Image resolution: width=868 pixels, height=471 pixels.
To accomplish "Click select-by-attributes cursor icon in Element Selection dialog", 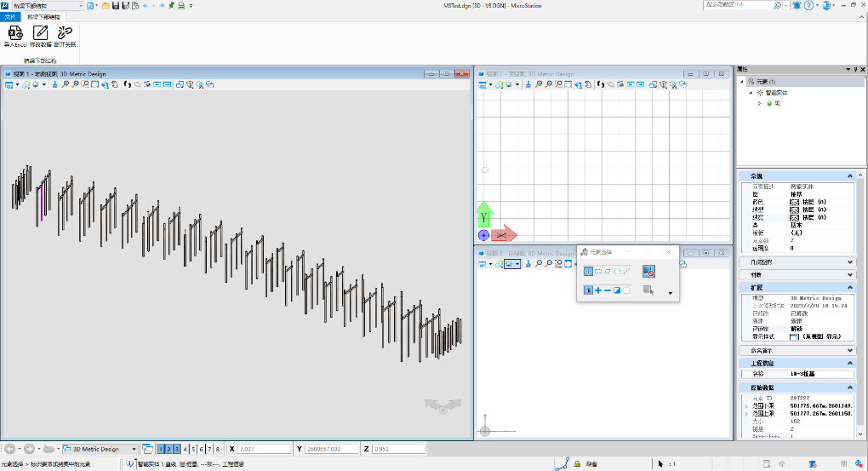I will 648,290.
